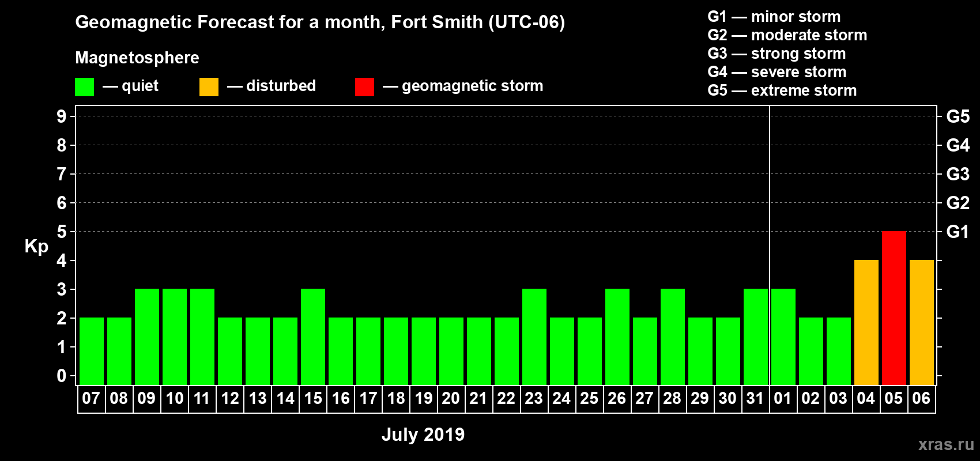Click the 'quiet' legend label
This screenshot has width=980, height=461.
(140, 86)
